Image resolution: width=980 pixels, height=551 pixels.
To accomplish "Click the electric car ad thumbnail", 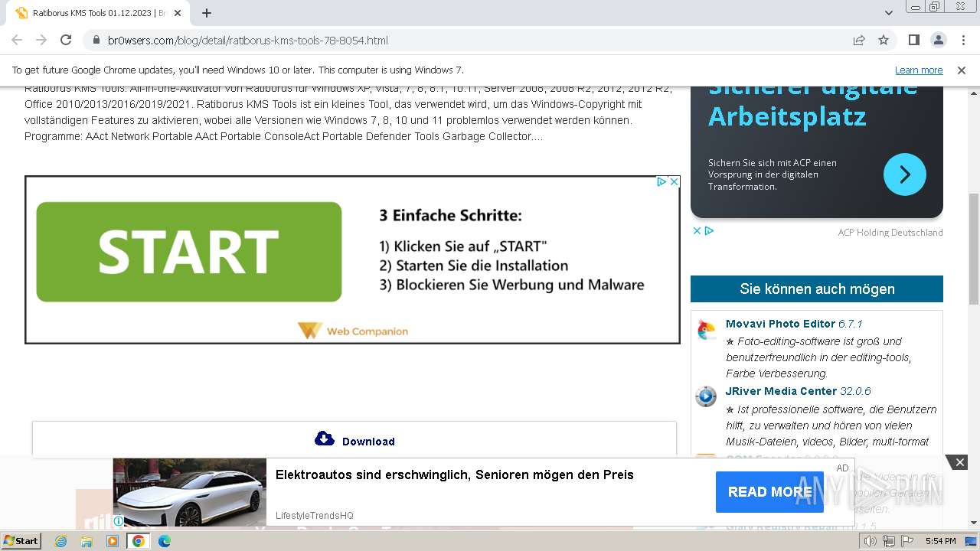I will point(190,493).
